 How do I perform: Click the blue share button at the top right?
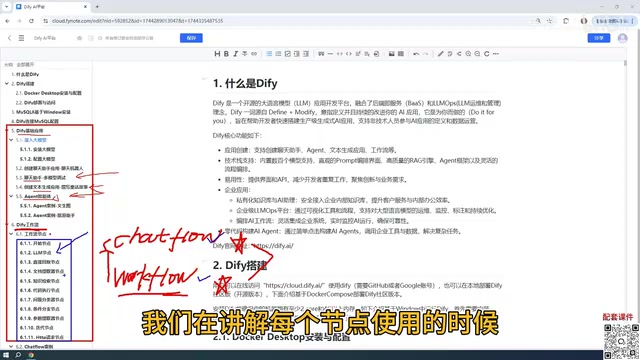pyautogui.click(x=599, y=38)
